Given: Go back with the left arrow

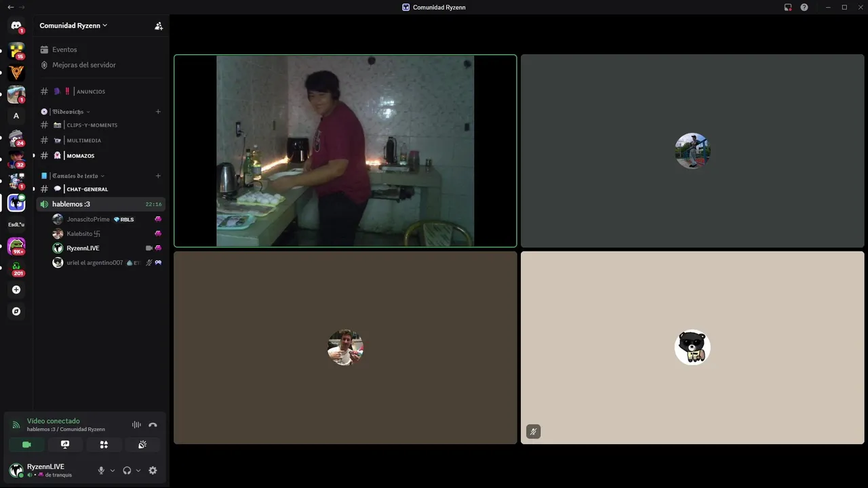Looking at the screenshot, I should click(x=10, y=7).
